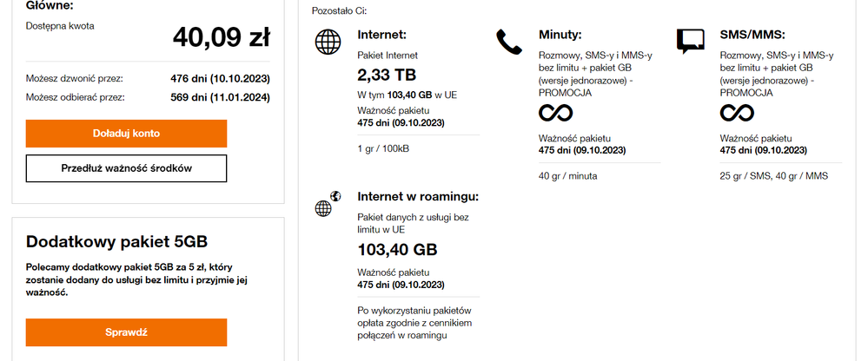Click the SMS/MMS speech bubble icon

click(690, 41)
